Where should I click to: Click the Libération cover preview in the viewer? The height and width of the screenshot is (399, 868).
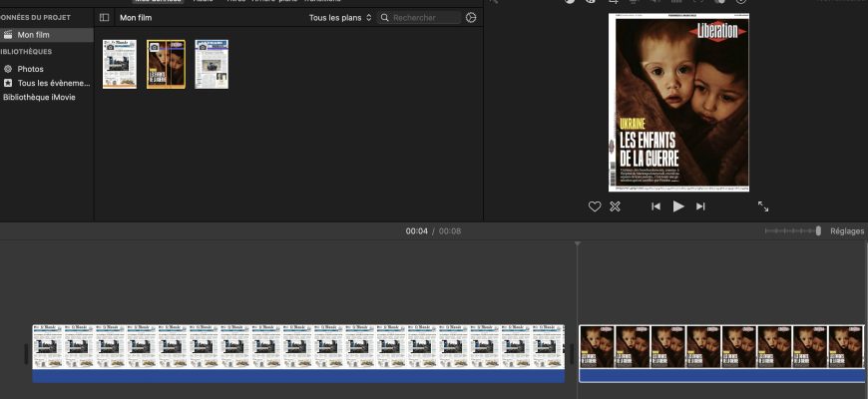point(678,103)
